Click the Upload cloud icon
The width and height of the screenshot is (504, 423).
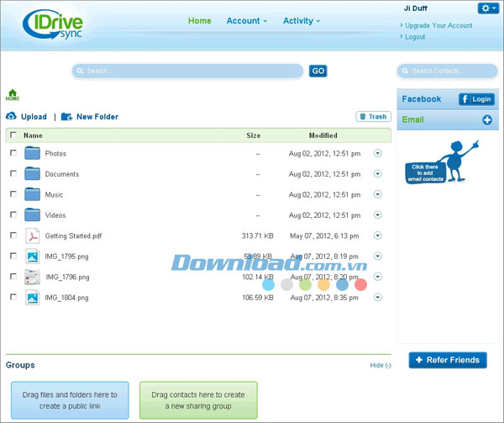(x=11, y=117)
